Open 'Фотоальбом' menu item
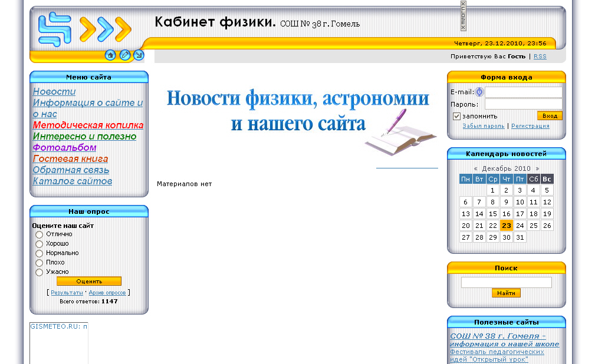Image resolution: width=595 pixels, height=364 pixels. pos(64,148)
